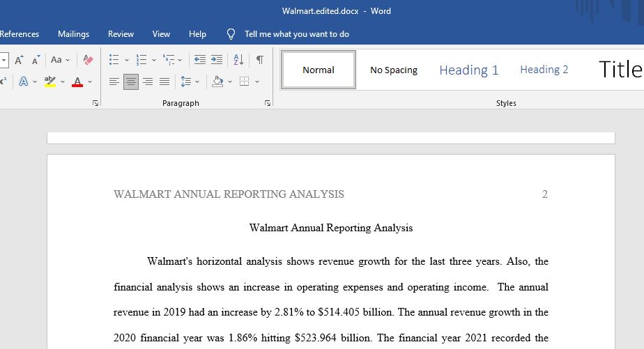Open the Paragraph settings dialog launcher
The height and width of the screenshot is (349, 644).
pyautogui.click(x=268, y=104)
